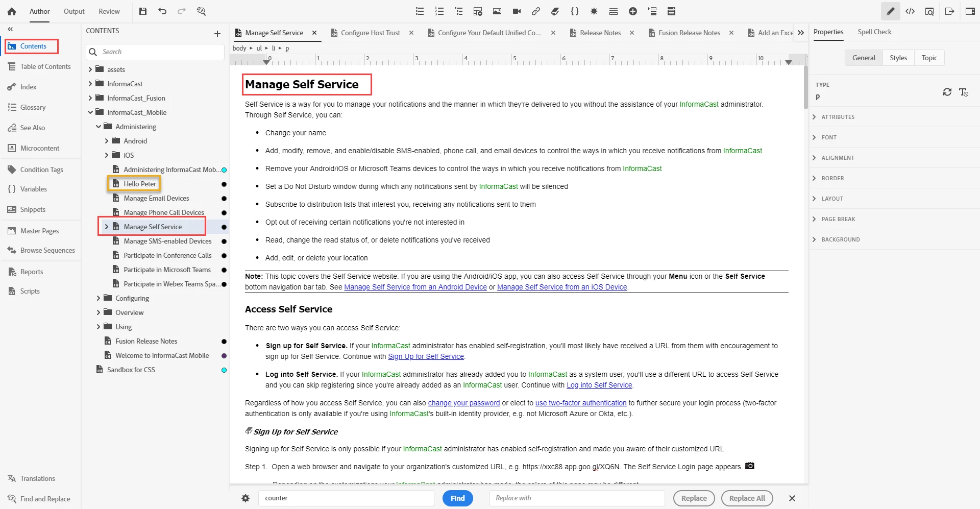Switch to the pencil Author view icon

click(x=891, y=11)
